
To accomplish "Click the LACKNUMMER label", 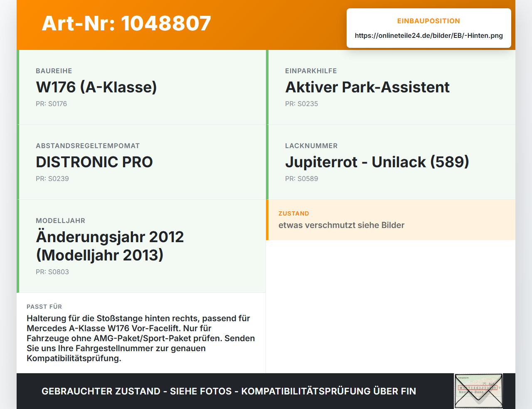I will (311, 146).
